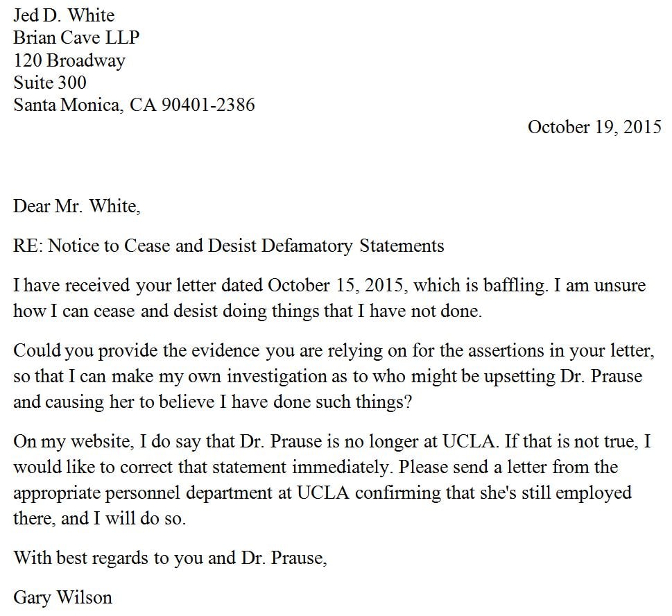Click the Santa Monica, CA address line

(x=134, y=105)
